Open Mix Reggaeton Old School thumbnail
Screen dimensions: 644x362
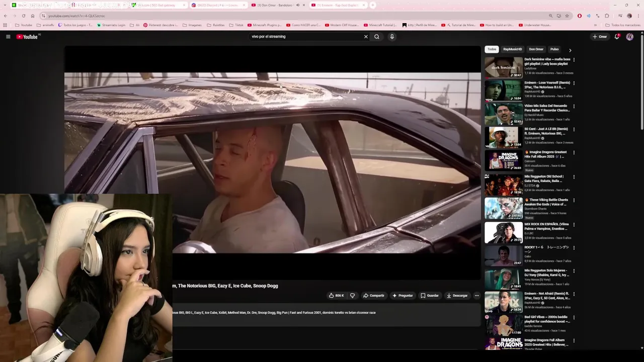point(503,185)
